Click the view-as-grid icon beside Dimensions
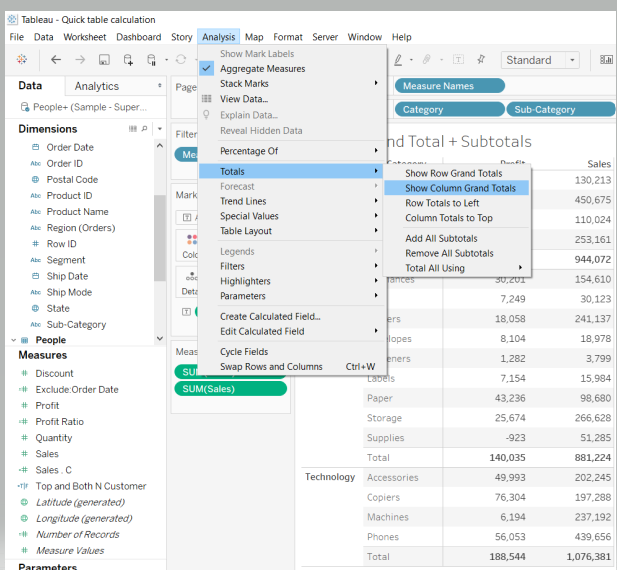The width and height of the screenshot is (617, 570). pos(133,129)
